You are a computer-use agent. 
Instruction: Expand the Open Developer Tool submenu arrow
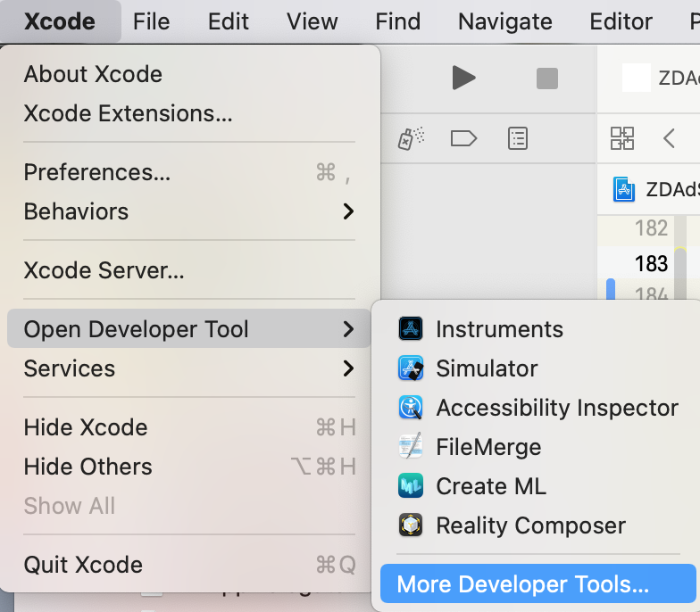pos(348,329)
